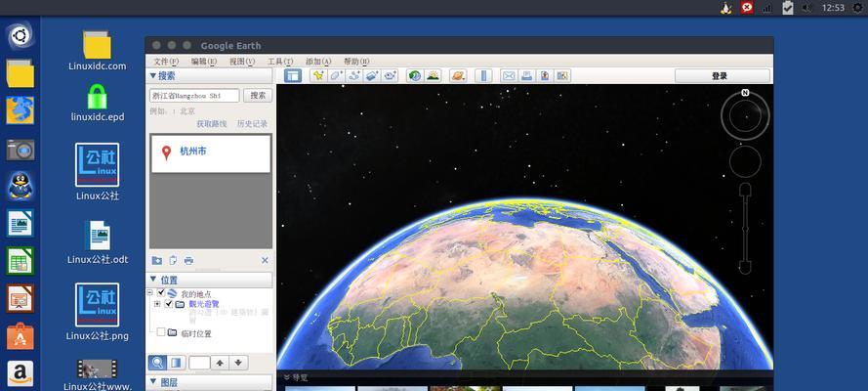Collapse the 位置 panel
This screenshot has height=391, width=868.
(x=153, y=280)
